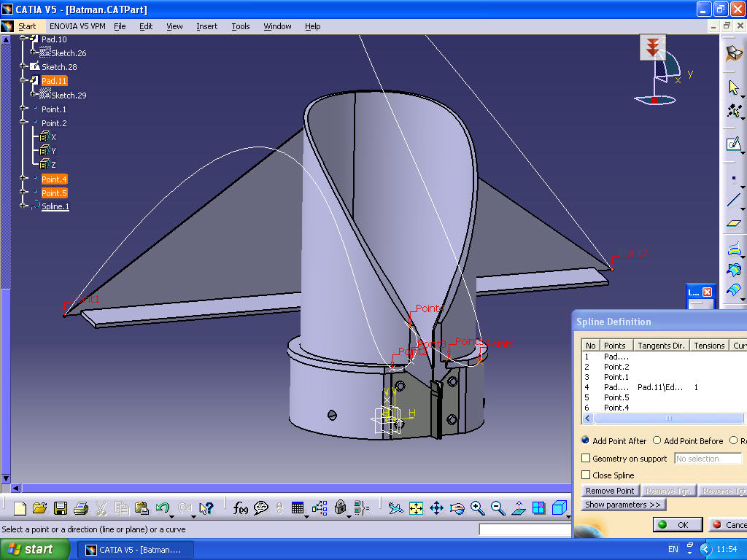
Task: Confirm the spline with OK
Action: pos(678,524)
